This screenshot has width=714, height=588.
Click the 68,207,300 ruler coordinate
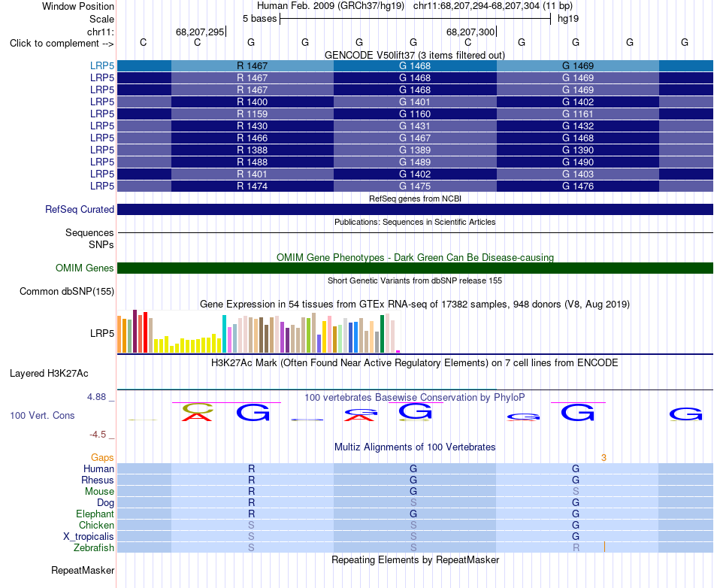point(470,32)
